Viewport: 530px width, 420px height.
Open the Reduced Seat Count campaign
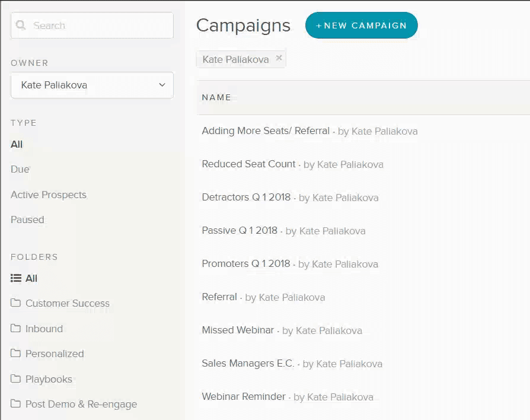point(249,164)
